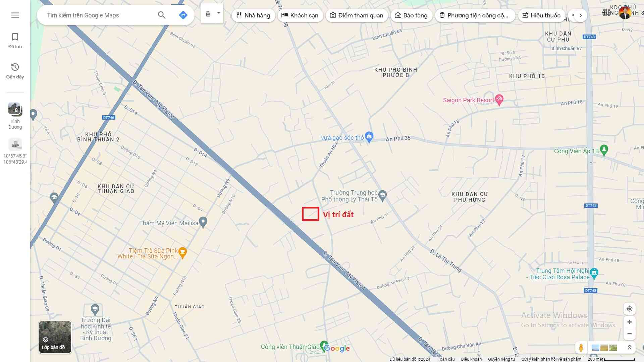Zoom out with the minus button

[629, 334]
